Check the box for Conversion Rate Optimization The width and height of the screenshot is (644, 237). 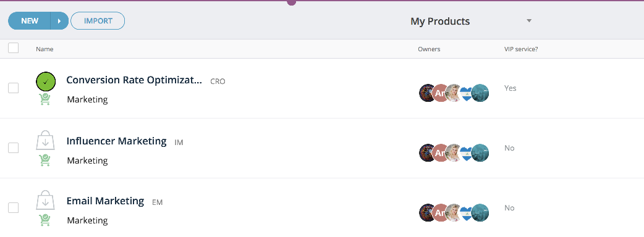pos(14,88)
